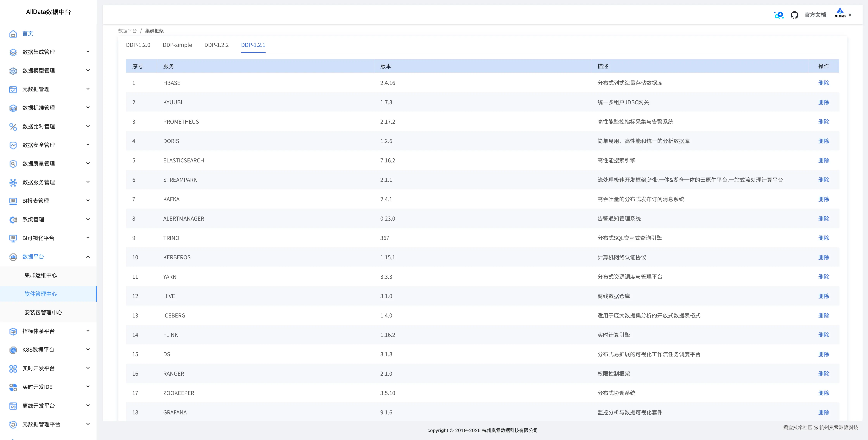Click the blue logo icon left of GitHub
This screenshot has width=868, height=440.
point(779,15)
